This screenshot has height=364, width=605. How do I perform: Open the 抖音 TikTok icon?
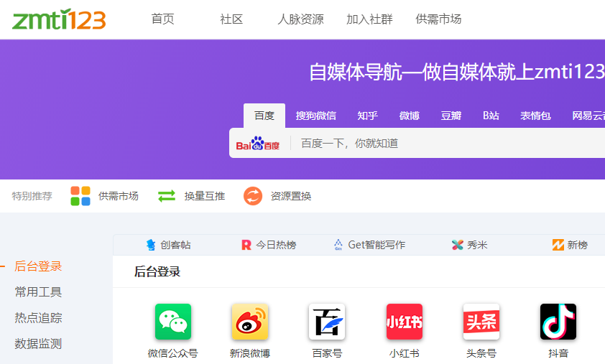(558, 322)
